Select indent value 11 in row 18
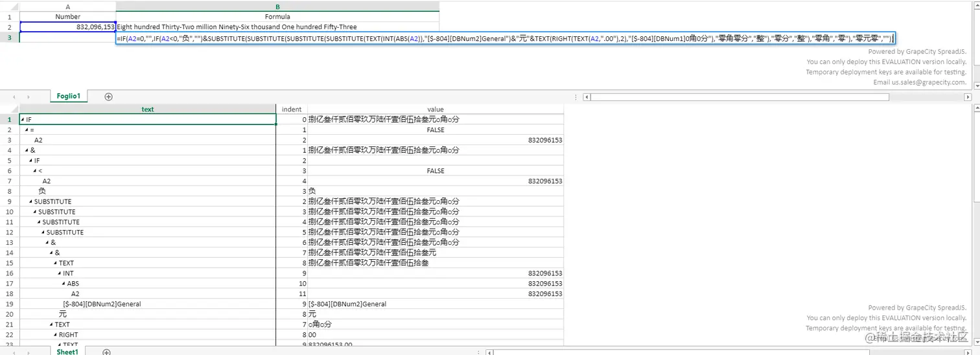 292,293
